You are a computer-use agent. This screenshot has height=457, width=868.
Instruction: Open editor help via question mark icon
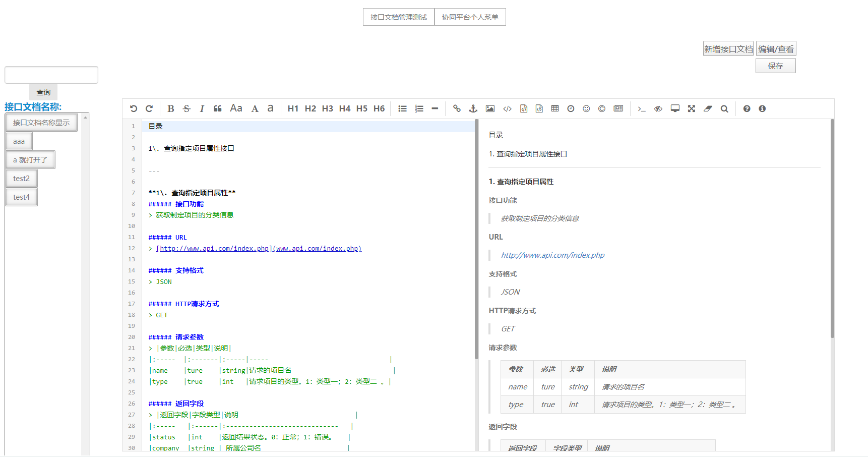coord(747,108)
